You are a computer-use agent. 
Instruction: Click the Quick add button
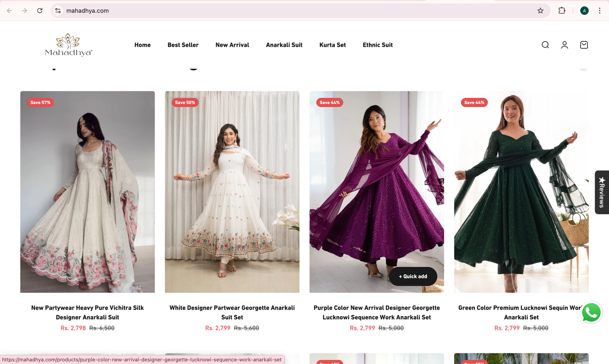tap(413, 277)
